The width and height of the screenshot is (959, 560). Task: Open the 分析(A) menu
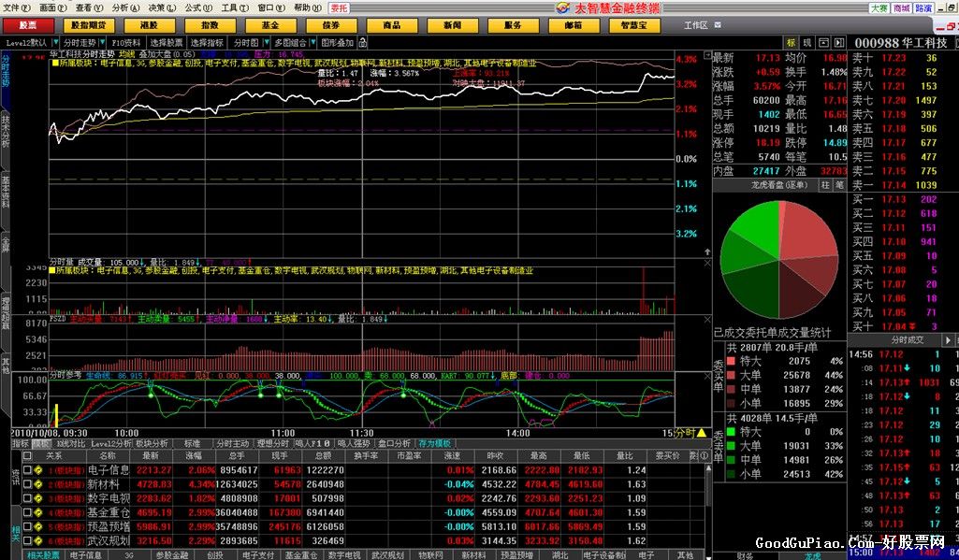tap(126, 7)
